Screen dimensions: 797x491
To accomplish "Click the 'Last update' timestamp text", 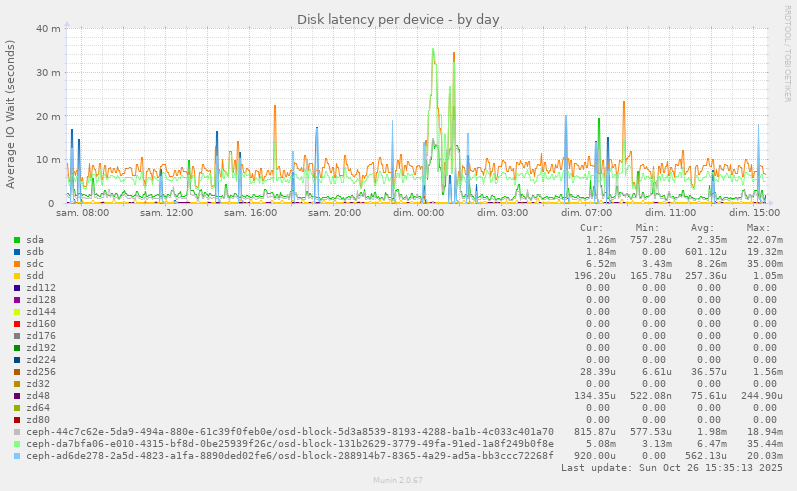I will coord(672,468).
